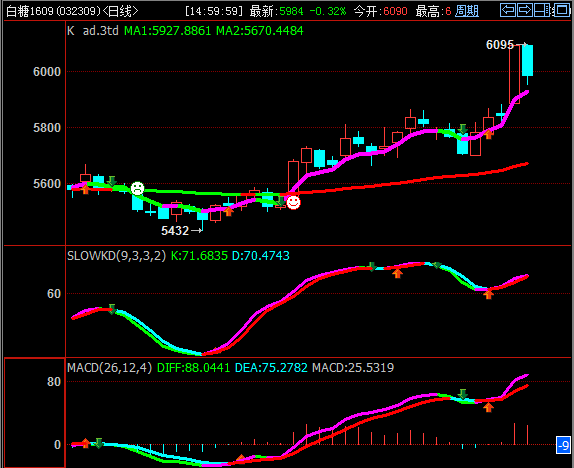Image resolution: width=574 pixels, height=468 pixels.
Task: Select the 6095 high price label
Action: click(500, 45)
